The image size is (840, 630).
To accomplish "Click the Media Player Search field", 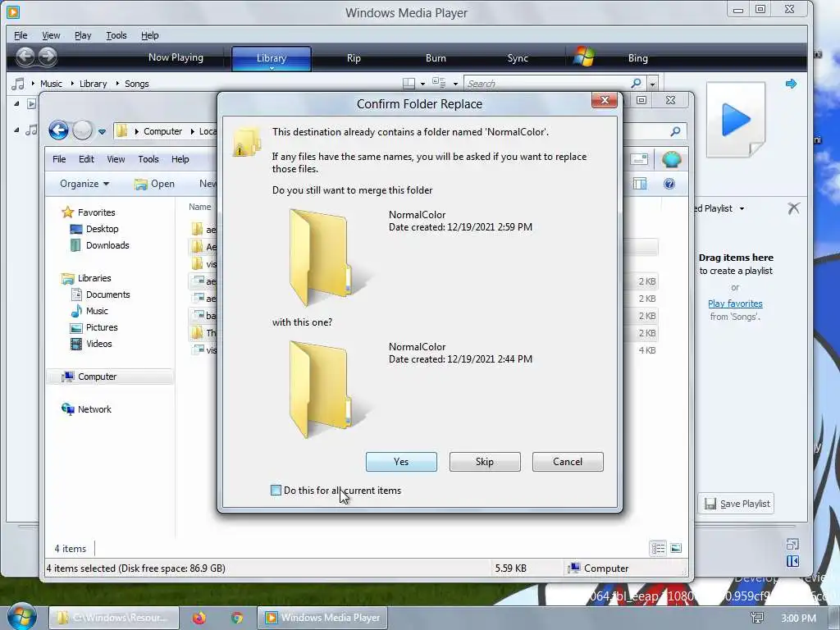I will [546, 84].
